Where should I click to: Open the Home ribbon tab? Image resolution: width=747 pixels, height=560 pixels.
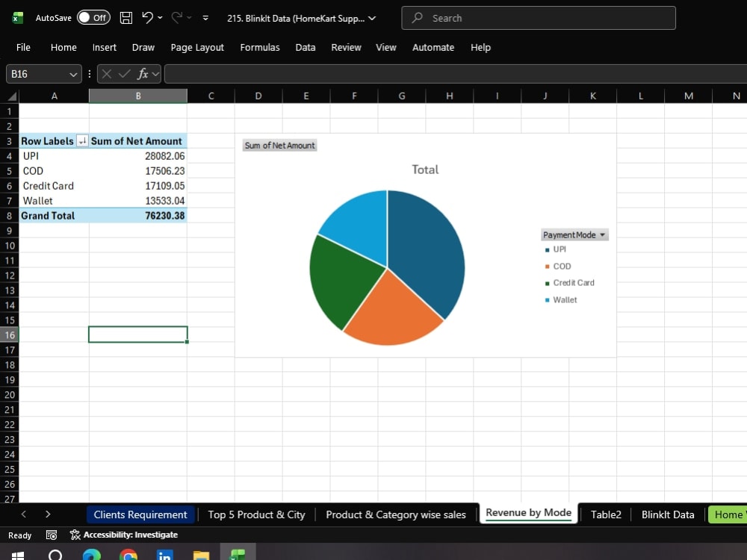(x=63, y=47)
